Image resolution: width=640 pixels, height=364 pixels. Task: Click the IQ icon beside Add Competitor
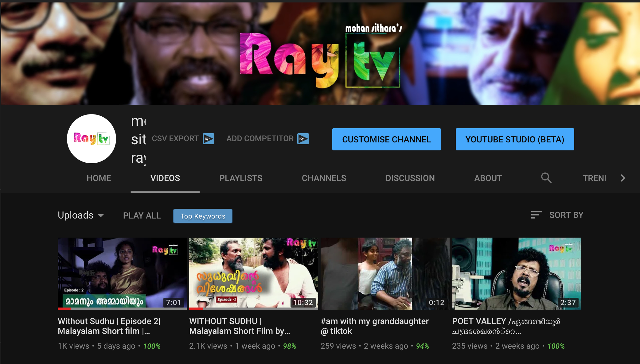tap(303, 139)
